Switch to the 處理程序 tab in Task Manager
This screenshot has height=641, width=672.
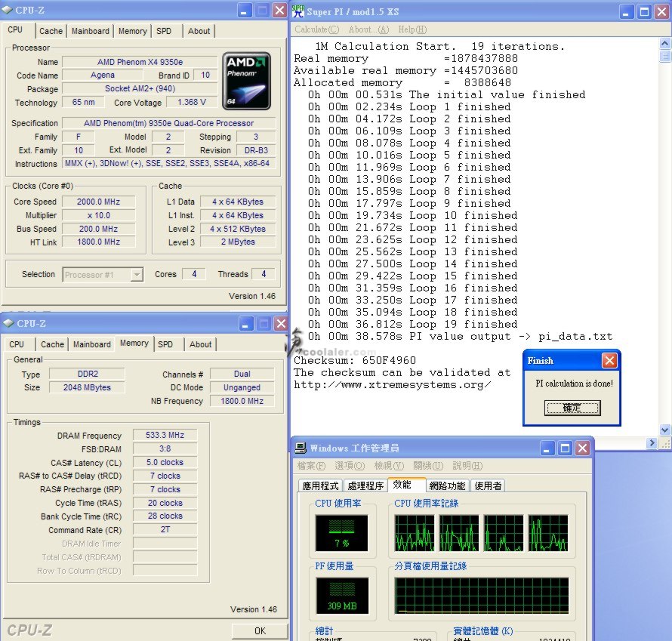coord(365,485)
